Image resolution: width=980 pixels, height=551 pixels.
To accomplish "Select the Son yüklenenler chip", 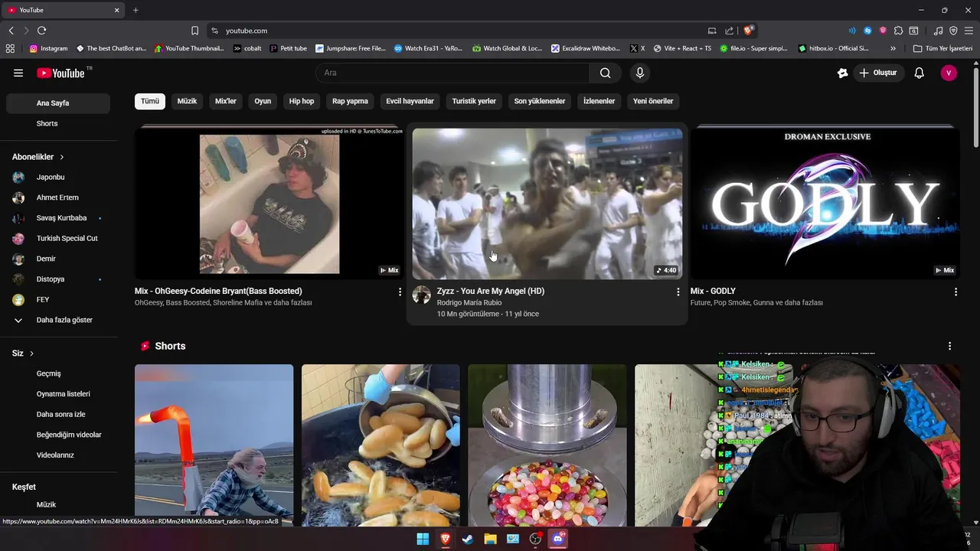I will [x=540, y=101].
